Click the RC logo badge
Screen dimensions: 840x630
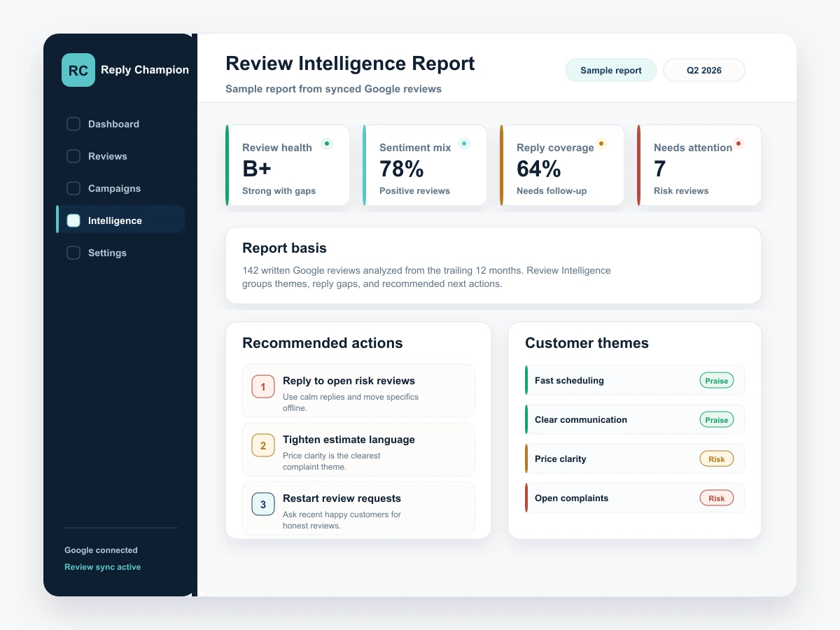[78, 70]
